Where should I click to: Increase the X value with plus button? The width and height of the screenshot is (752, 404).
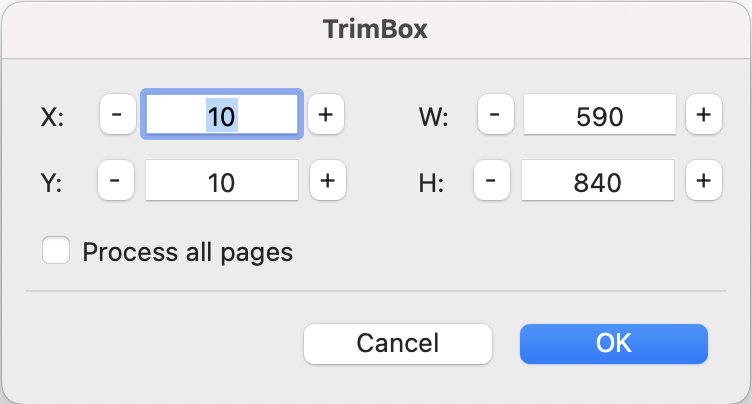[325, 116]
